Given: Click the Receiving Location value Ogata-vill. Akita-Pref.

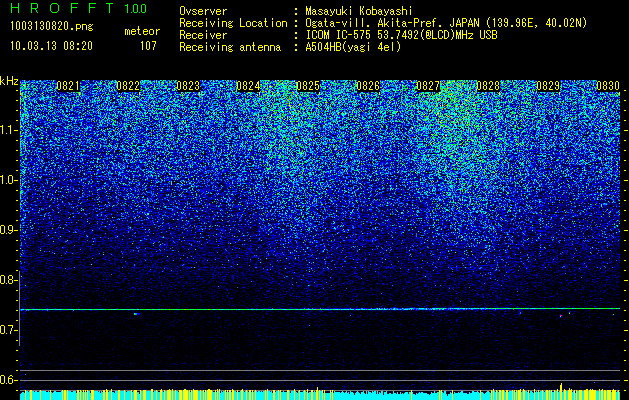Looking at the screenshot, I should [x=376, y=24].
